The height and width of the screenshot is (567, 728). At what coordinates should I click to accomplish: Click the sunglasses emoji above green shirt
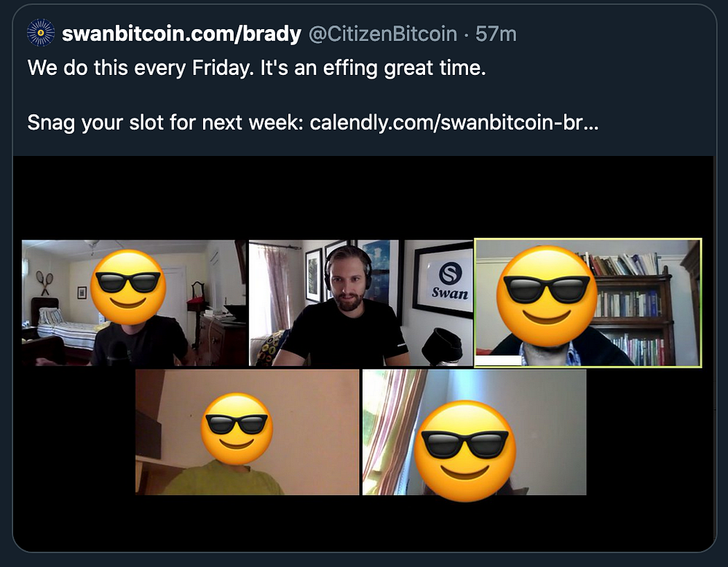click(237, 429)
